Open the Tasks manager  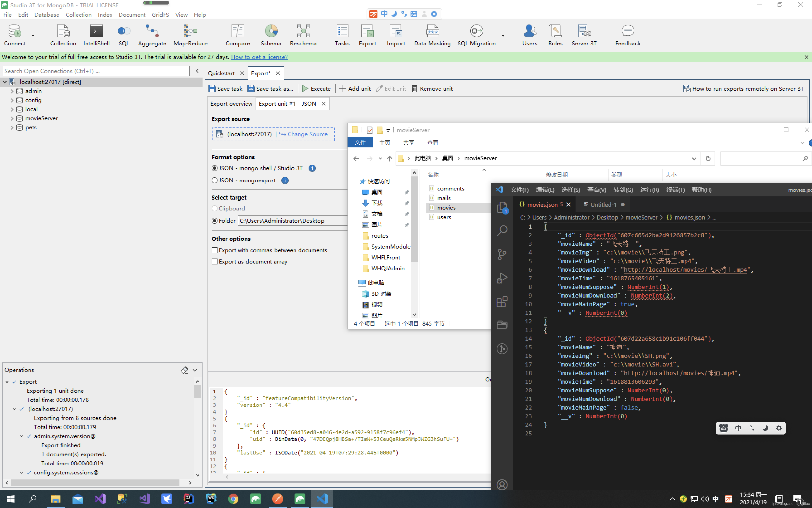[x=342, y=35]
